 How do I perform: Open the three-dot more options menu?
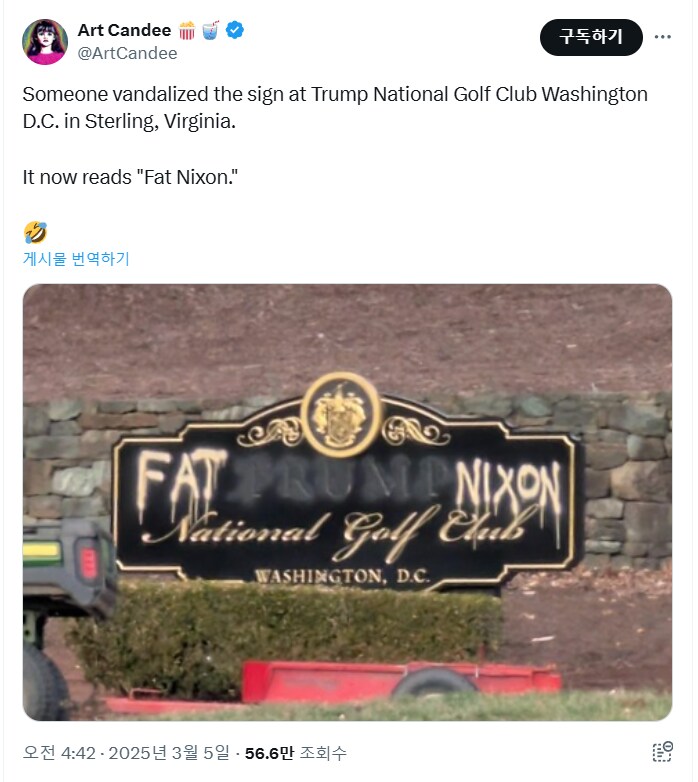(x=663, y=37)
